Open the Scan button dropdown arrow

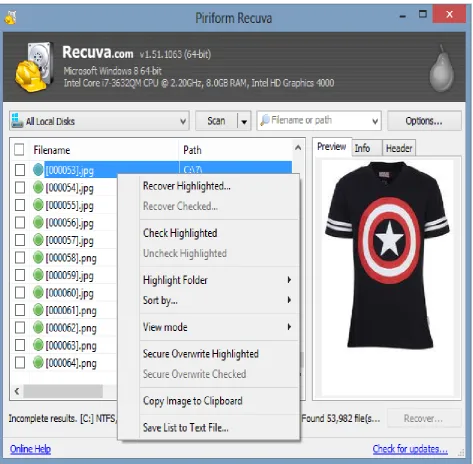coord(244,122)
